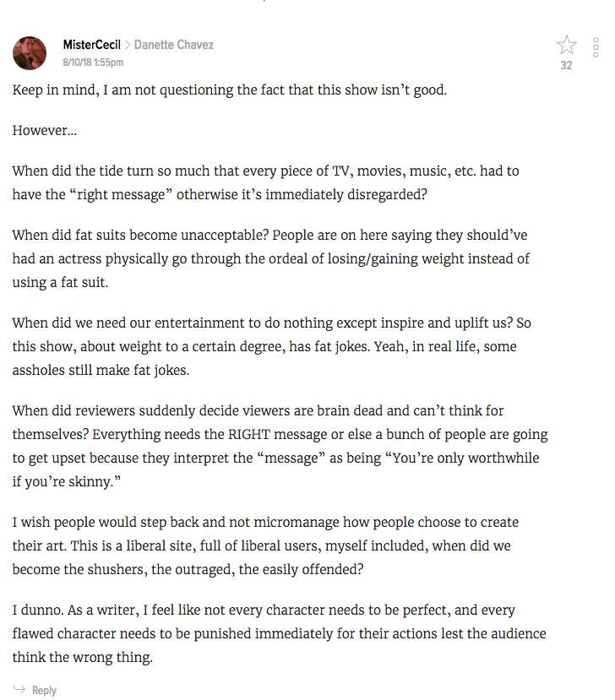The height and width of the screenshot is (700, 615).
Task: Open the three-dot comment options menu
Action: [596, 47]
